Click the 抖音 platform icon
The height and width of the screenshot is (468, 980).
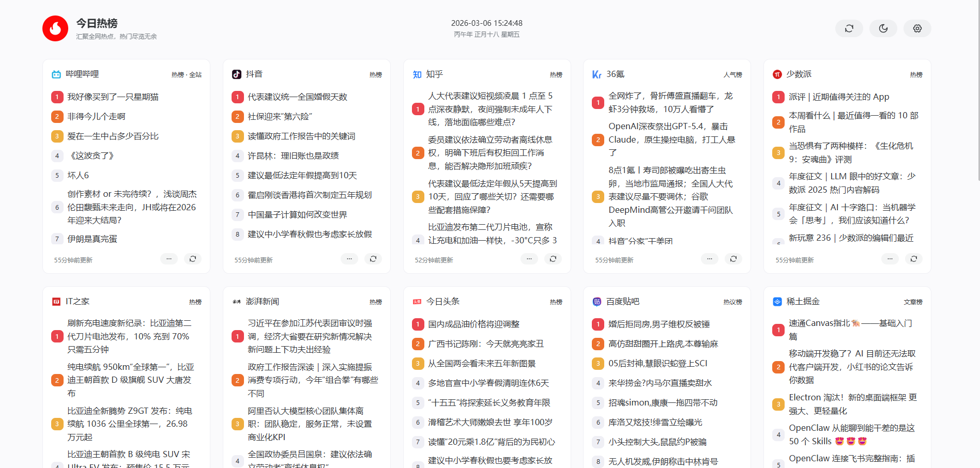pyautogui.click(x=237, y=74)
